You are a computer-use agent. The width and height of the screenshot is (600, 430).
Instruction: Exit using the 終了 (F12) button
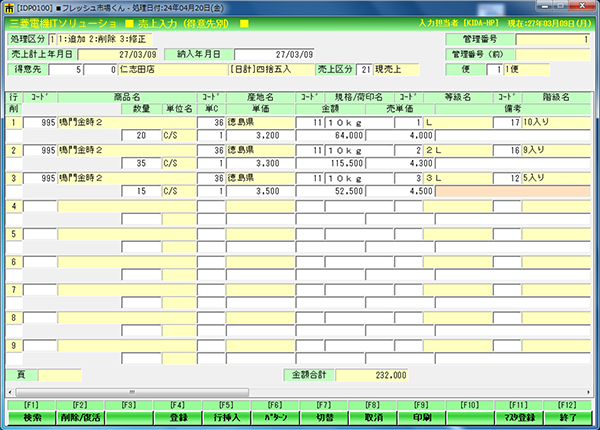[x=568, y=416]
